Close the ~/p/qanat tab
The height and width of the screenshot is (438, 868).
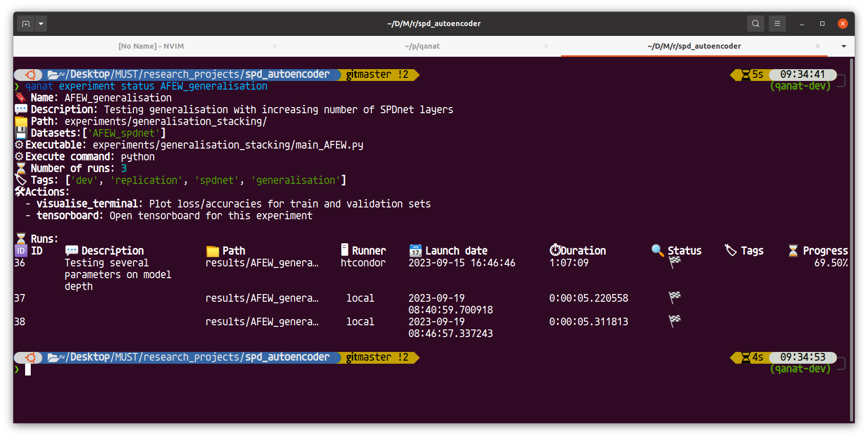pyautogui.click(x=546, y=46)
